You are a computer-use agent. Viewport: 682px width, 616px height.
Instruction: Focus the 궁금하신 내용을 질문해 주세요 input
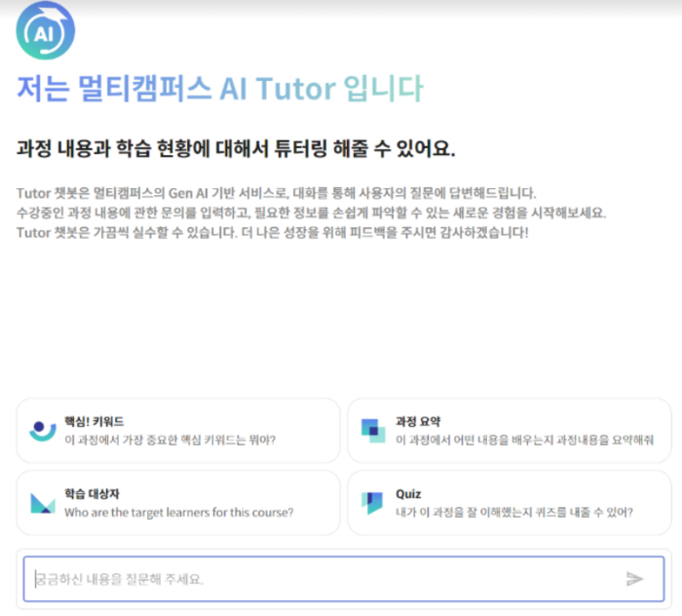[322, 579]
